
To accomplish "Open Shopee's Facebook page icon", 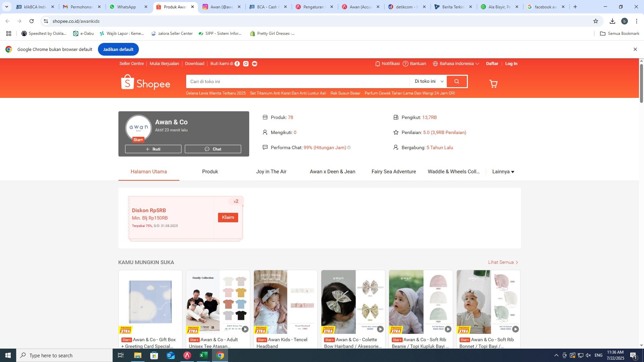I will pos(237,64).
